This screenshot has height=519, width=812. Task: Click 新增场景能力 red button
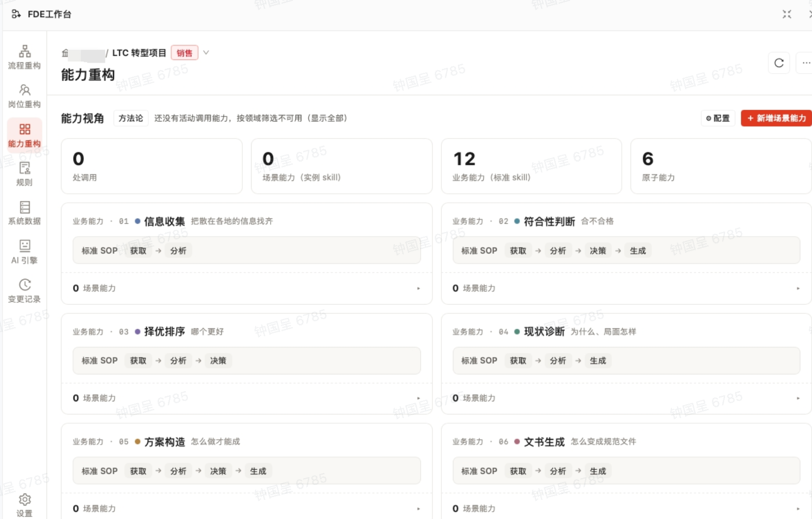click(776, 118)
